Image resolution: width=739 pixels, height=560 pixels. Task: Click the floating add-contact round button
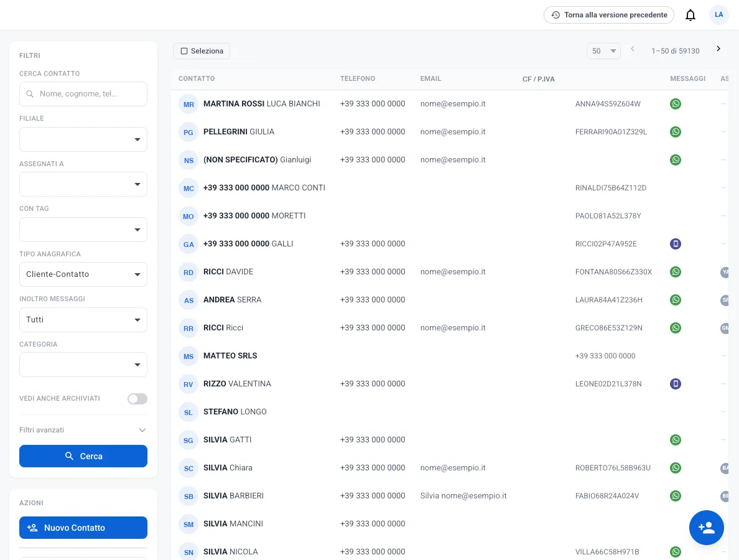(706, 528)
